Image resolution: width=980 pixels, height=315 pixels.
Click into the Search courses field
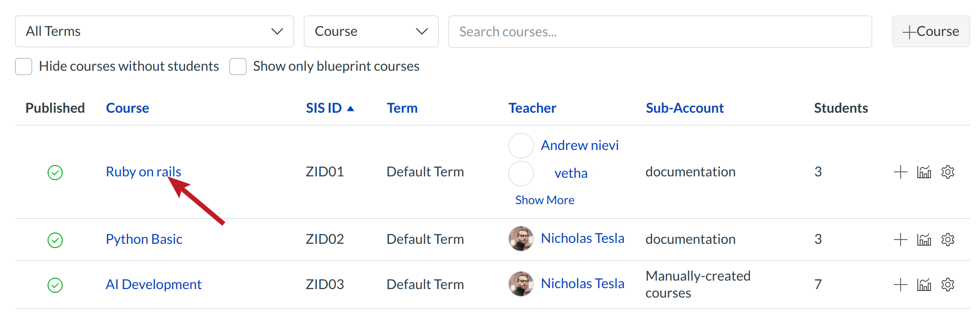click(660, 32)
